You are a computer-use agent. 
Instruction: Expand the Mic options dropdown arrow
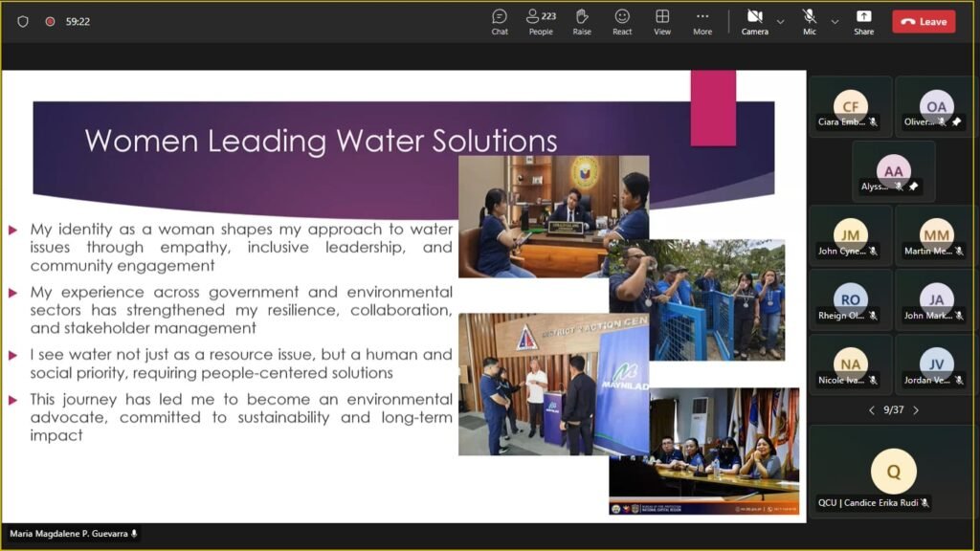tap(835, 21)
